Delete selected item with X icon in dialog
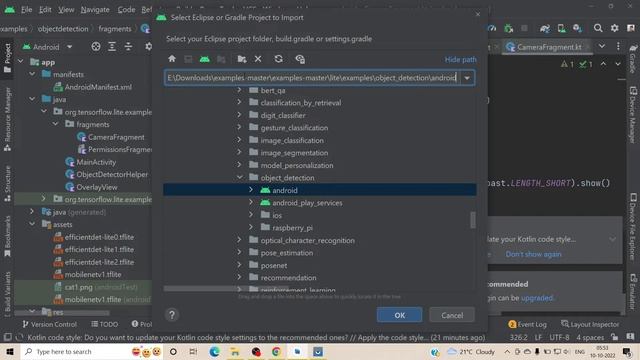Screen dimensions: 640x360 click(x=258, y=59)
